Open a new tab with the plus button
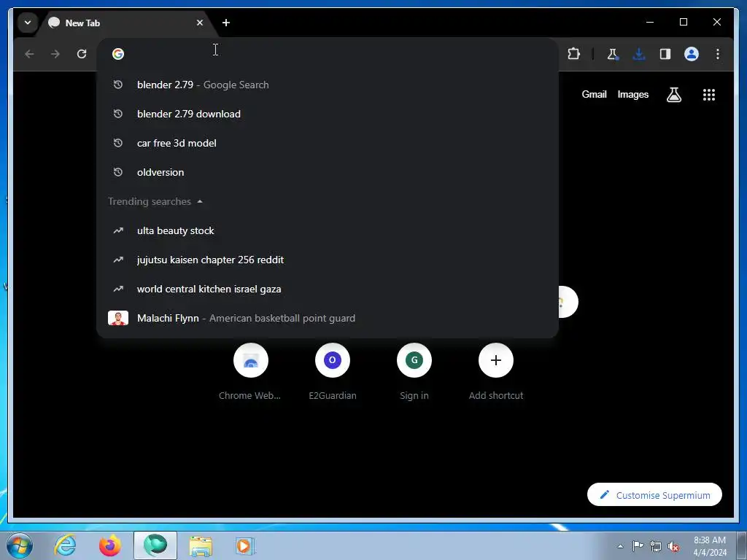Image resolution: width=747 pixels, height=560 pixels. [x=226, y=23]
